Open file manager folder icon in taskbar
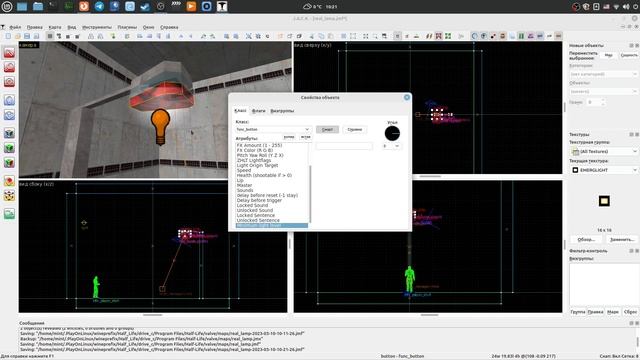This screenshot has width=640, height=360. (38, 6)
